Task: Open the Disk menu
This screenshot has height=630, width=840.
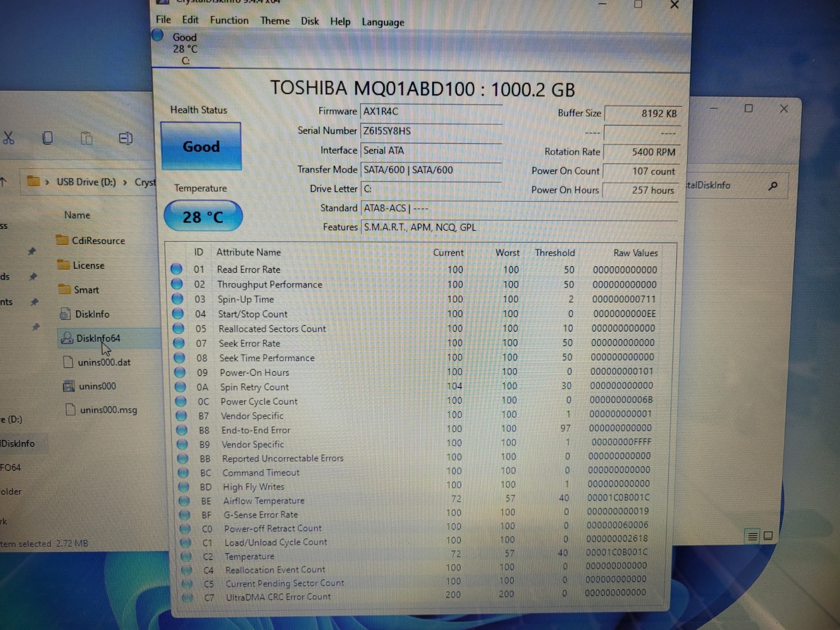Action: coord(310,21)
